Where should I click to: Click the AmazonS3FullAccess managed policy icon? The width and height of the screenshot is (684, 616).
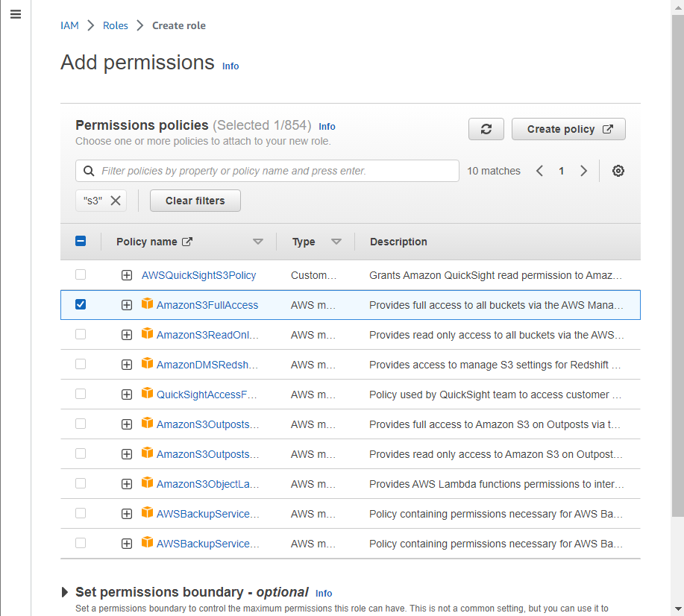[147, 304]
